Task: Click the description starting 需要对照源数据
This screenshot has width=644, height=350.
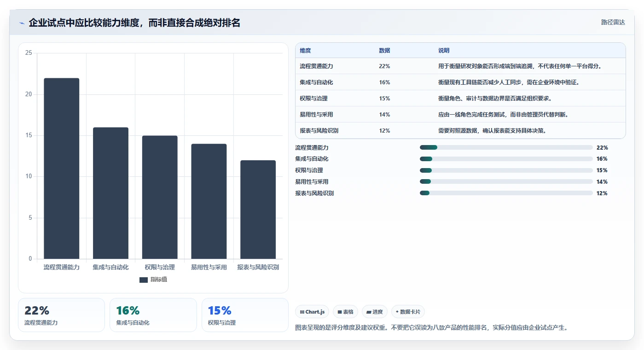Action: [492, 131]
